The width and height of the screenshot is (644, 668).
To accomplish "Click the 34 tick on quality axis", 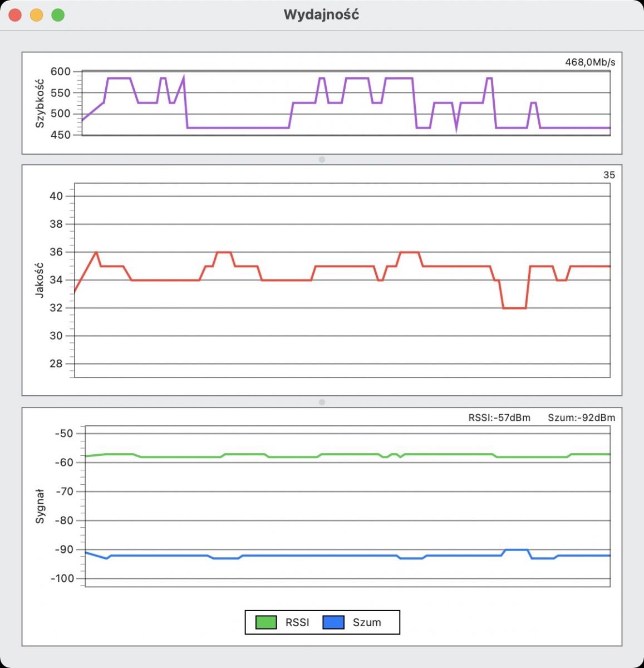I will [x=56, y=280].
